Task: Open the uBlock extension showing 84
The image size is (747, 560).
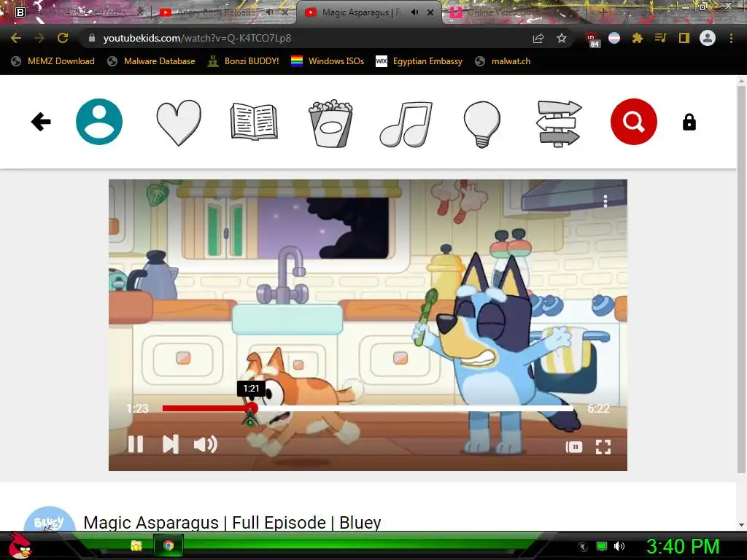Action: pyautogui.click(x=592, y=39)
